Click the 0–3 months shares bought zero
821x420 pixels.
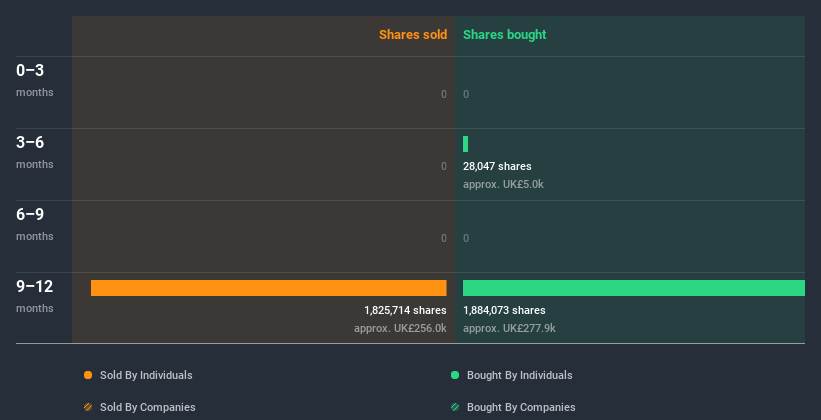tap(466, 94)
